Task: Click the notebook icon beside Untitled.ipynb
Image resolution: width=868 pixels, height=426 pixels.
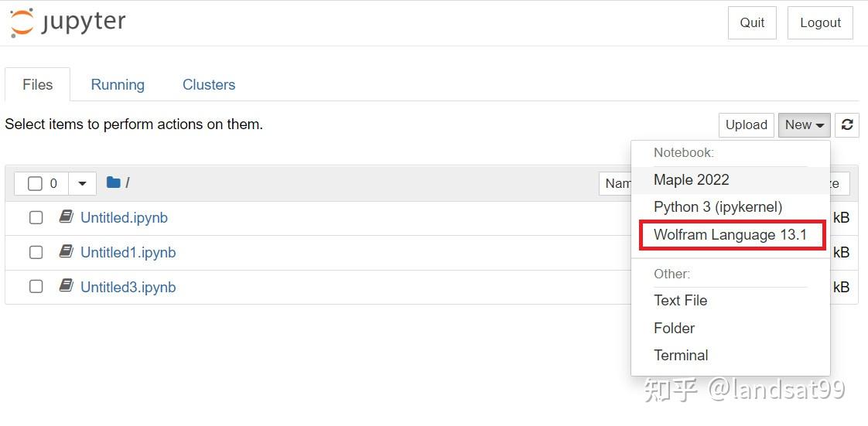Action: (67, 217)
